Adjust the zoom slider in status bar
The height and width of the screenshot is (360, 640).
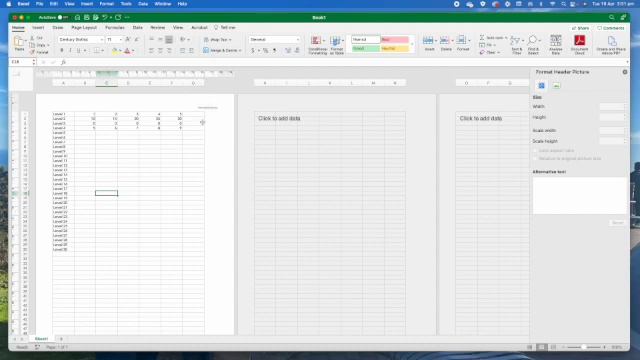583,347
